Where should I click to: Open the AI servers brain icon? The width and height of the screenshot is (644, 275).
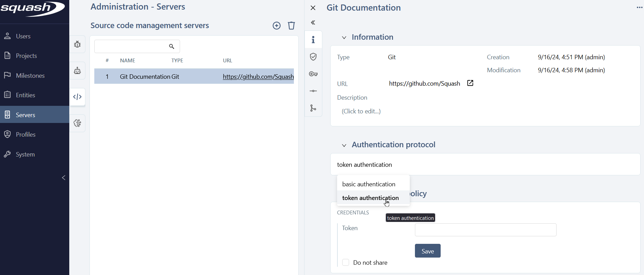(77, 123)
